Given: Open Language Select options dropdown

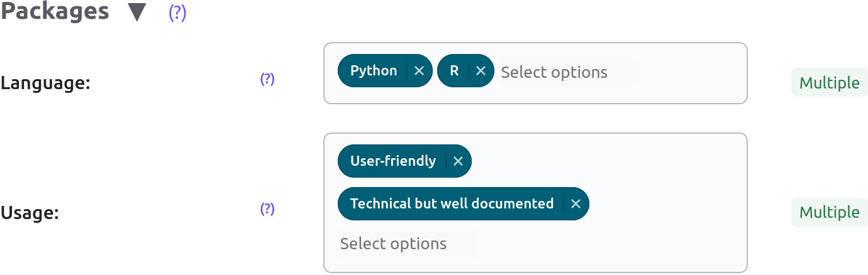Looking at the screenshot, I should pyautogui.click(x=567, y=72).
